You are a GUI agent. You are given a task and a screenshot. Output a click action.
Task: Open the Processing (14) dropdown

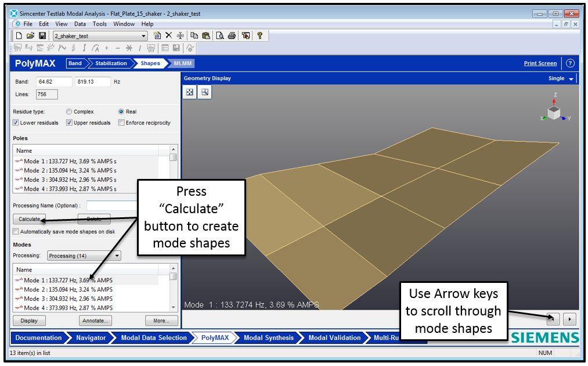tap(117, 256)
